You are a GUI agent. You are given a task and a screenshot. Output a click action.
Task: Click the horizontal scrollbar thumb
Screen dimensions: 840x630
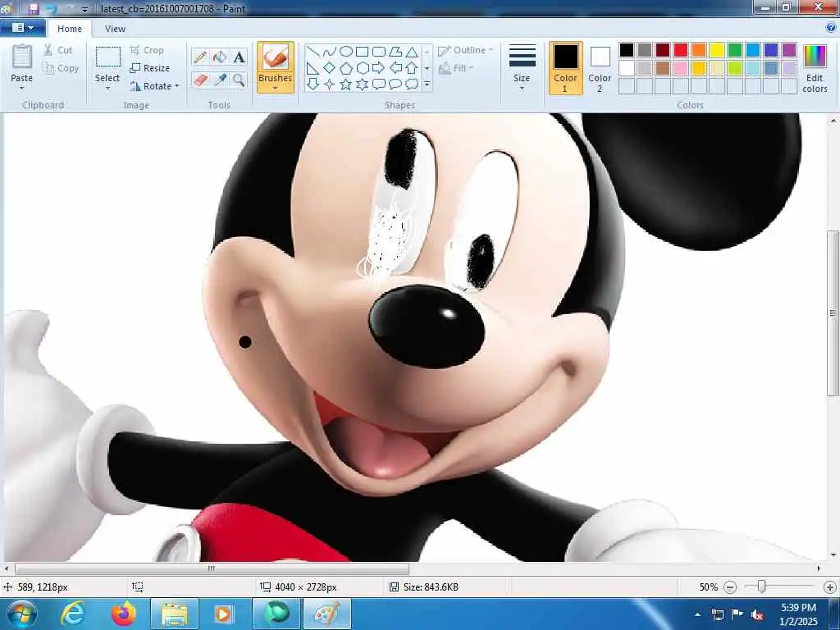click(212, 568)
